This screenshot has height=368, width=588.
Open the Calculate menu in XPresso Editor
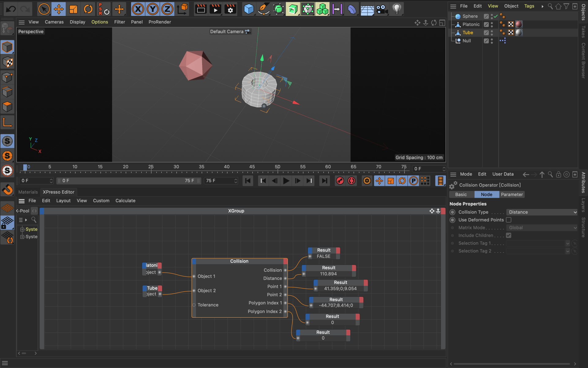tap(125, 201)
